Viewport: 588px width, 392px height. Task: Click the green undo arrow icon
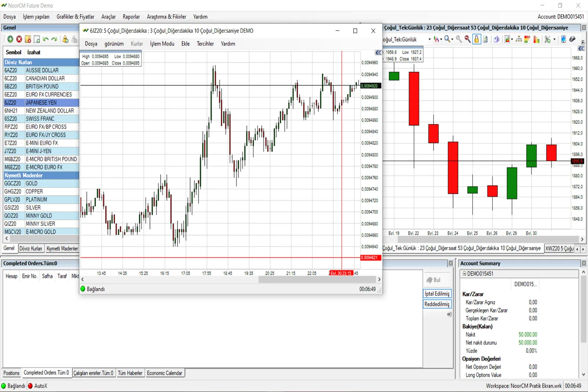coord(46,39)
